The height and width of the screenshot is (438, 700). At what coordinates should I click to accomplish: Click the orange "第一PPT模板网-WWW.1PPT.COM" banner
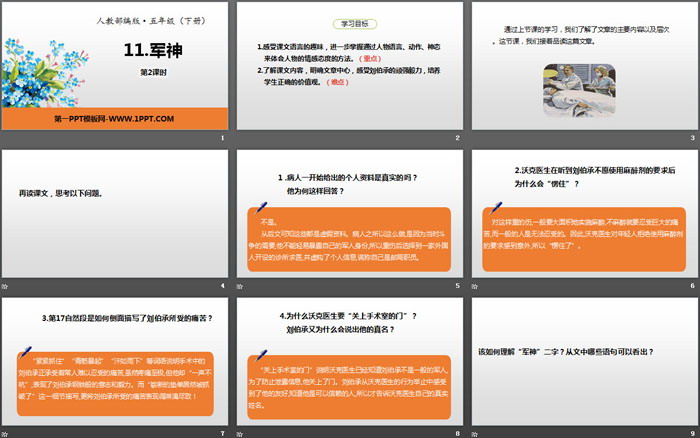pyautogui.click(x=115, y=118)
